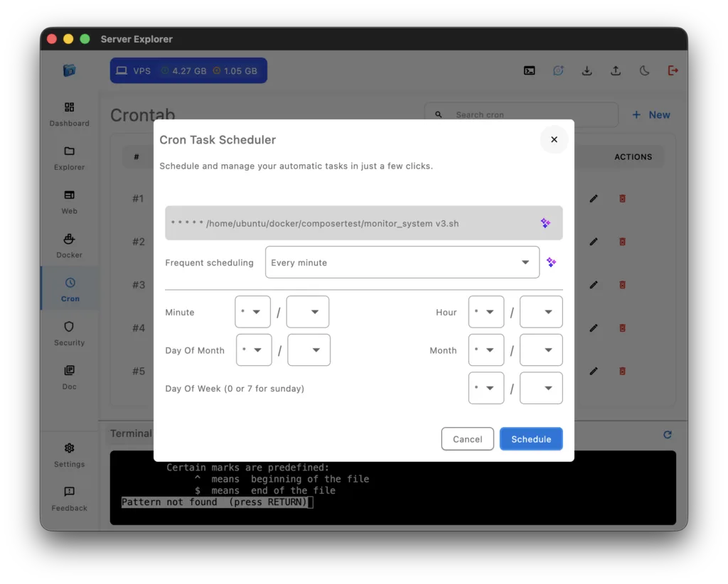Open the Day Of Week value dropdown

click(x=486, y=388)
